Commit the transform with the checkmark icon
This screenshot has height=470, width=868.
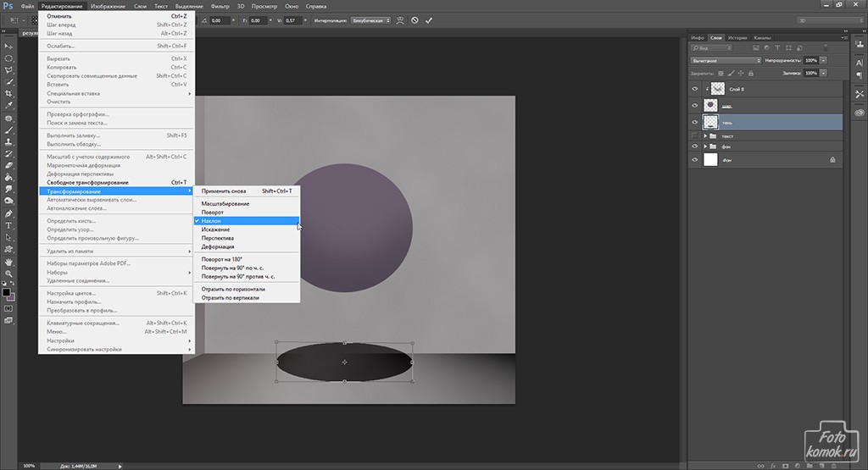(431, 19)
